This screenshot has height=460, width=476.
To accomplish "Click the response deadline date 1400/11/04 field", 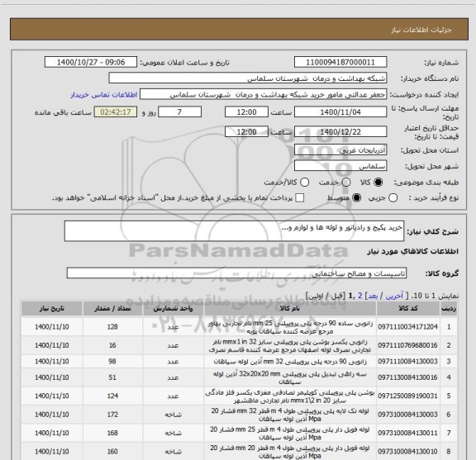I will (340, 112).
